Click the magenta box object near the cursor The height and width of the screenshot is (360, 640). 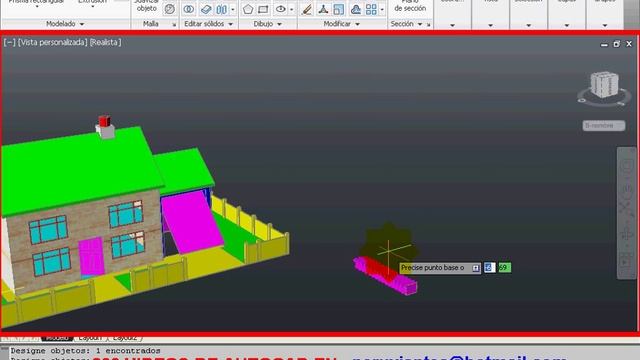386,276
